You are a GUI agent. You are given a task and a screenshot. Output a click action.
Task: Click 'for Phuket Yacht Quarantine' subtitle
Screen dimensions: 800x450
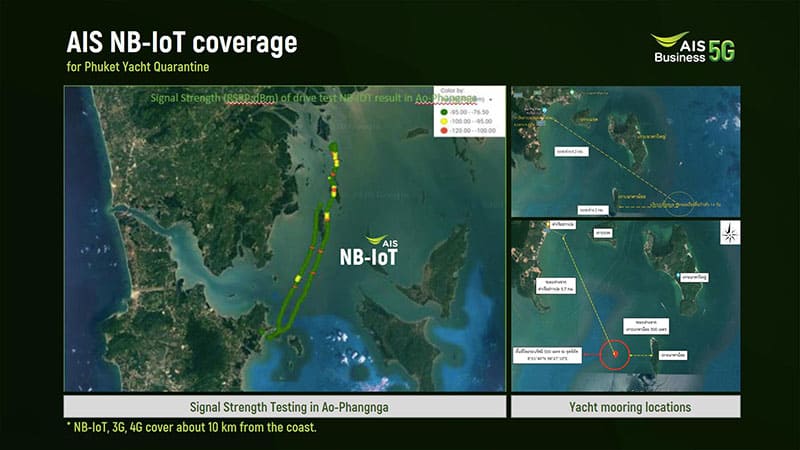(138, 67)
